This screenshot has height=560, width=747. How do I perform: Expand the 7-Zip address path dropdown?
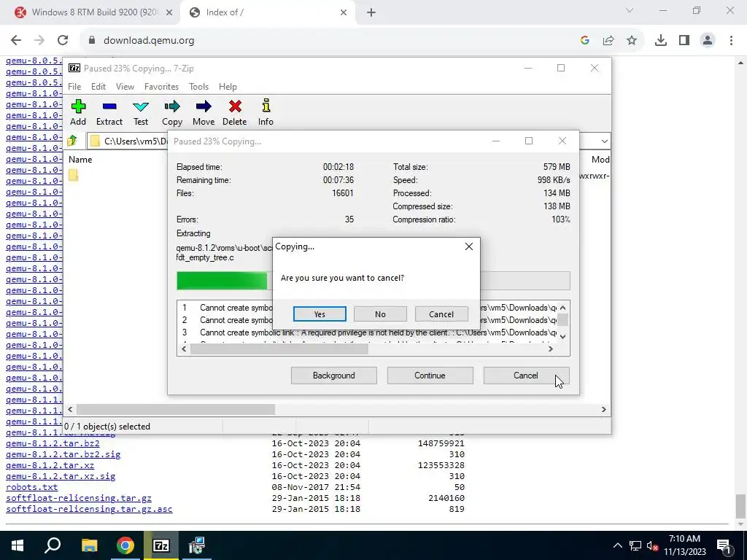(604, 141)
